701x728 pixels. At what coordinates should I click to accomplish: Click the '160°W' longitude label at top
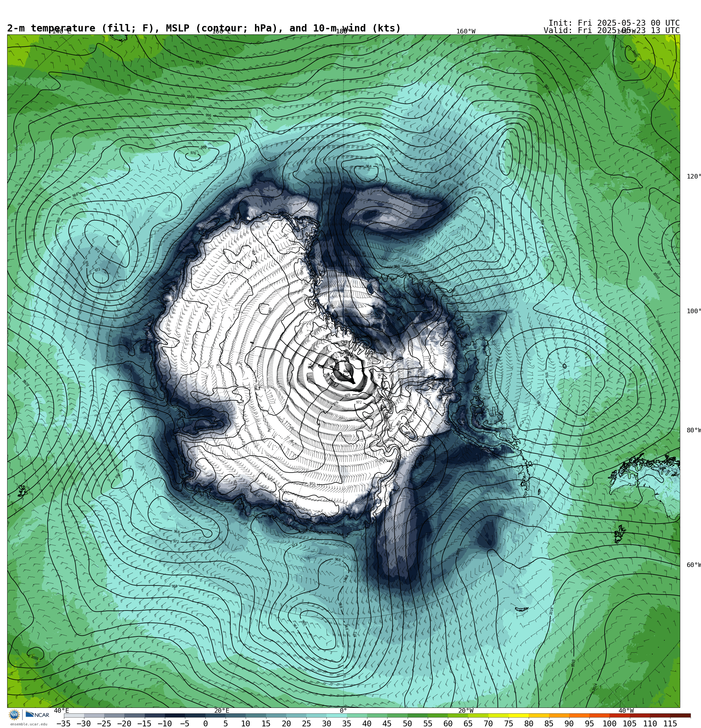point(466,31)
